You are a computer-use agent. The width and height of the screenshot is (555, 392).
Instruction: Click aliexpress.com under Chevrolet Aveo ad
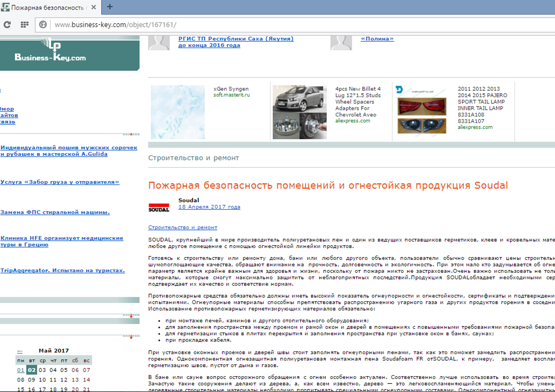(x=352, y=121)
